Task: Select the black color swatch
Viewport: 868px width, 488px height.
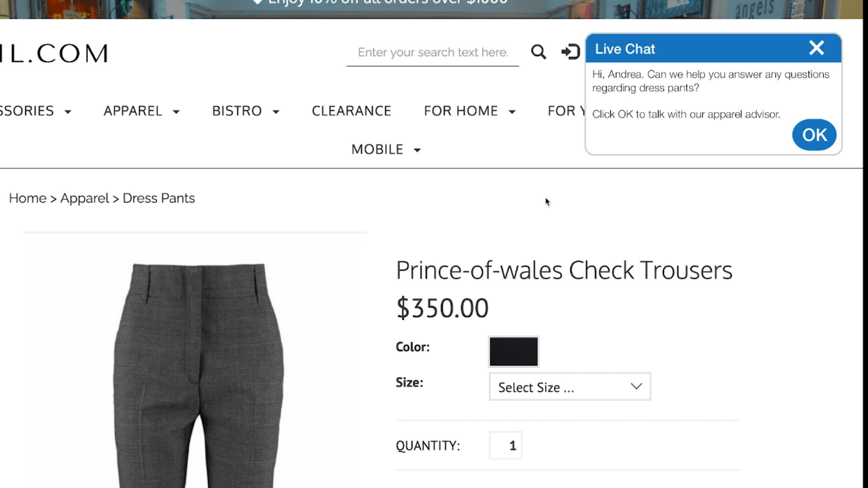Action: [x=514, y=352]
